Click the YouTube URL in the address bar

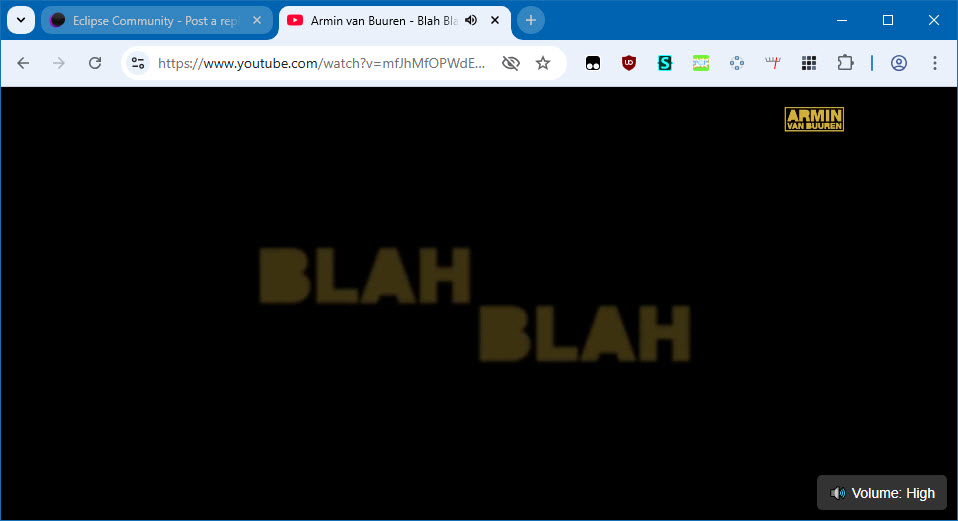[x=321, y=63]
